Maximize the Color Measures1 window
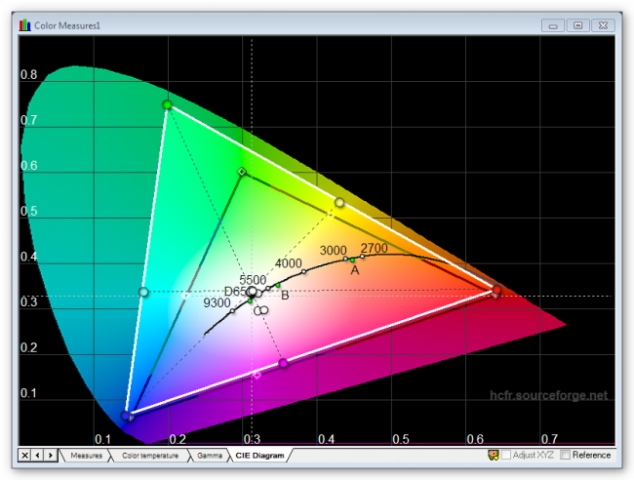The height and width of the screenshot is (480, 634). (x=577, y=24)
